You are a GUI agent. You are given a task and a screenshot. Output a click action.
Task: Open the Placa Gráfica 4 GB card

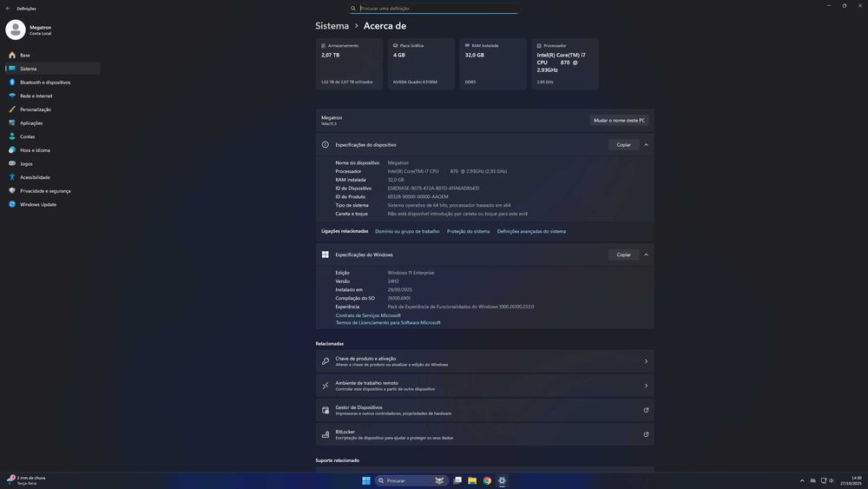[x=421, y=63]
